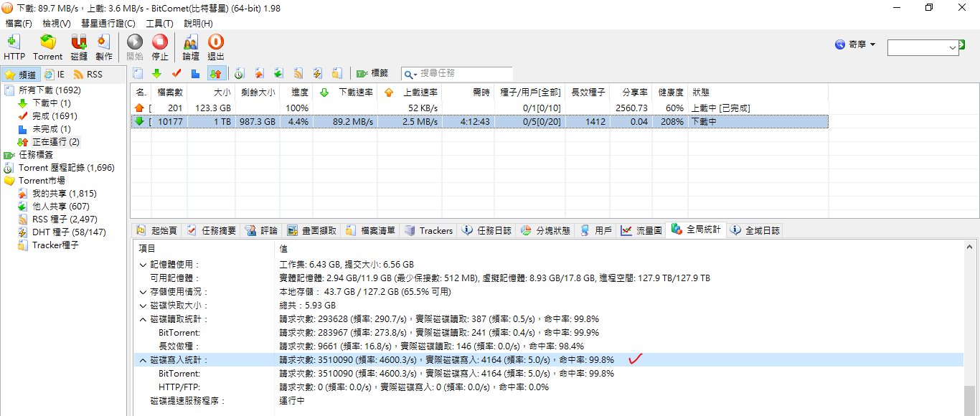This screenshot has width=980, height=416.
Task: Click the clock history filter icon
Action: pos(240,73)
